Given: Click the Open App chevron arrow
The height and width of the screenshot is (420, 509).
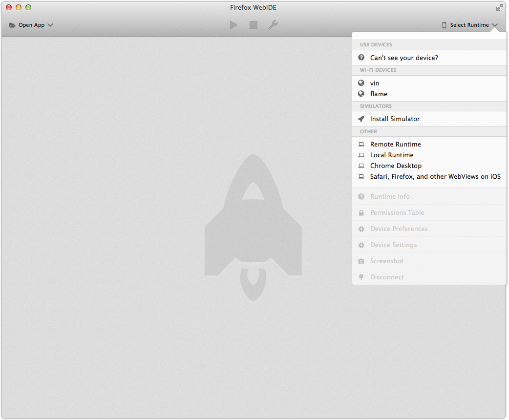Looking at the screenshot, I should pos(50,25).
